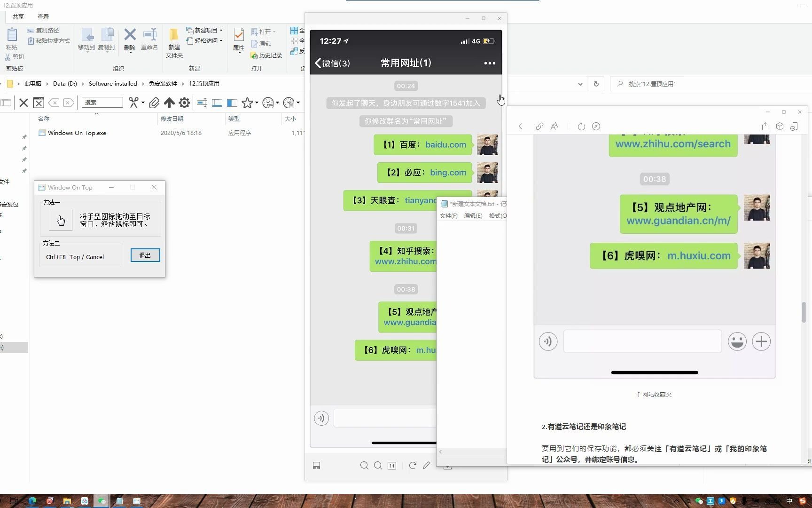Click the boxed X close-window icon in Explorer toolbar
Screen dimensions: 812x508
(39, 103)
